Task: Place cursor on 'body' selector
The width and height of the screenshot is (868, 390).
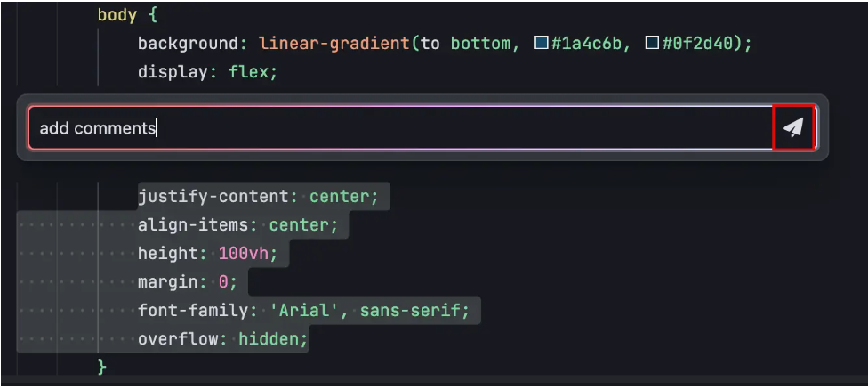Action: tap(117, 15)
